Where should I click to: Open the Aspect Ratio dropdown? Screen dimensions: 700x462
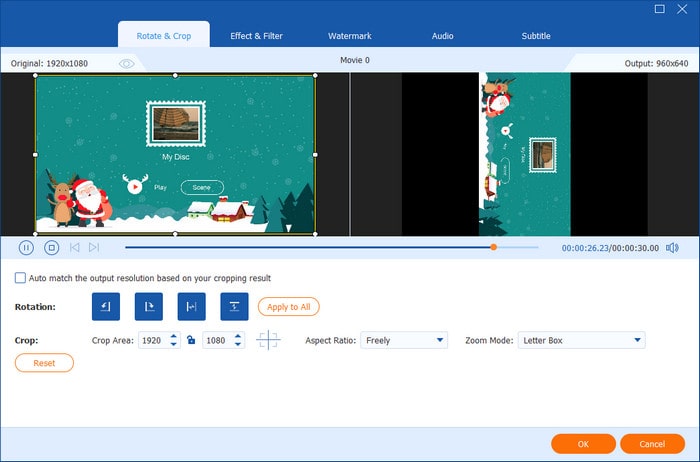[x=404, y=340]
